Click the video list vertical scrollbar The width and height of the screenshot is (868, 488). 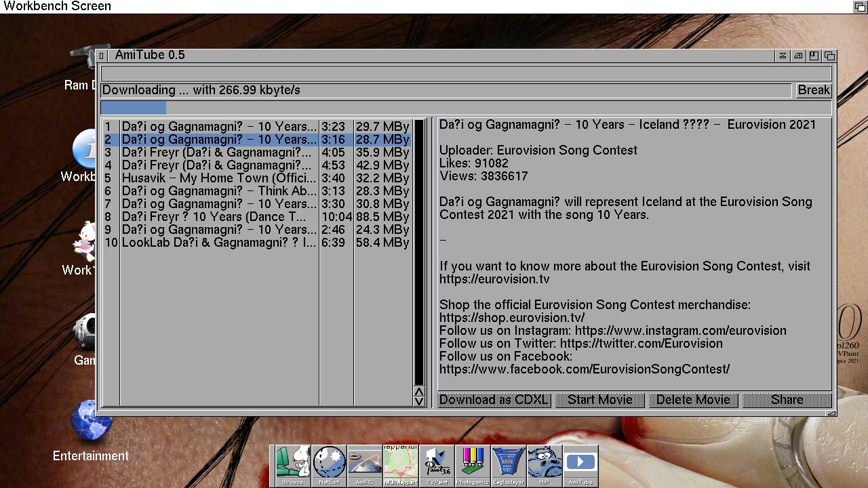419,253
